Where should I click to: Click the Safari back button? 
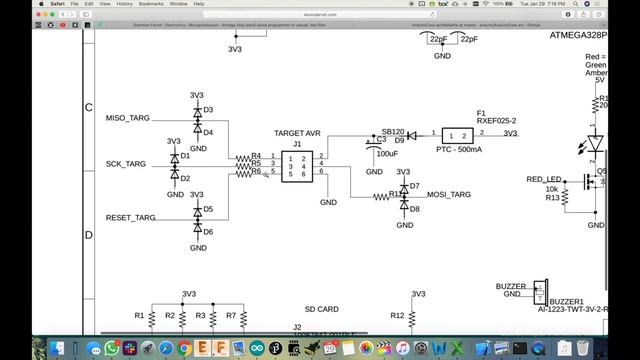(x=63, y=14)
